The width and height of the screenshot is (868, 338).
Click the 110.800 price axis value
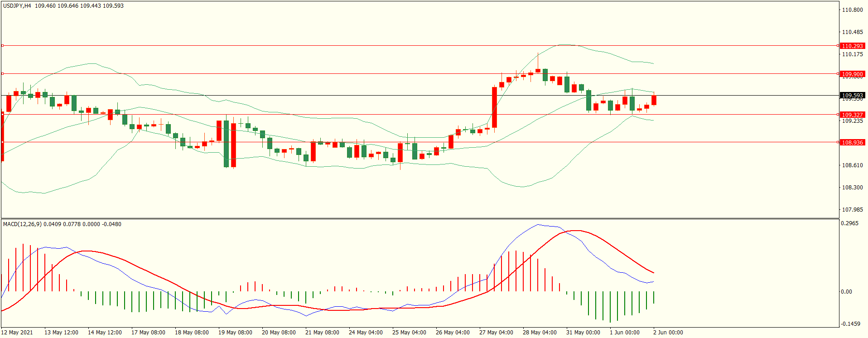[852, 10]
